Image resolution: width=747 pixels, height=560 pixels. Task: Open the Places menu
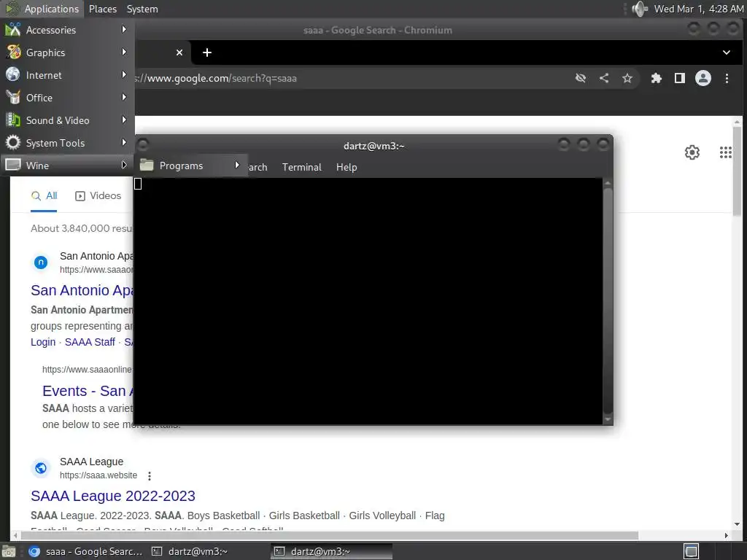(x=102, y=9)
